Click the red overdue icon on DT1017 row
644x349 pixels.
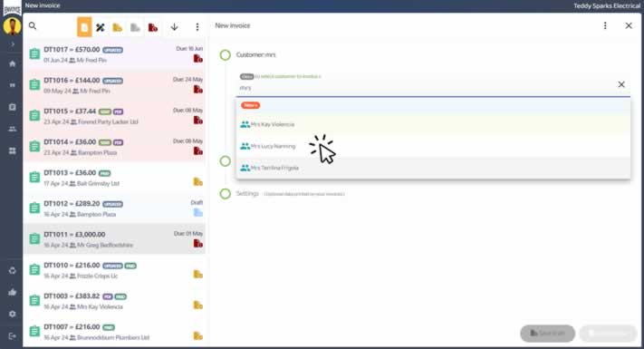click(x=198, y=59)
